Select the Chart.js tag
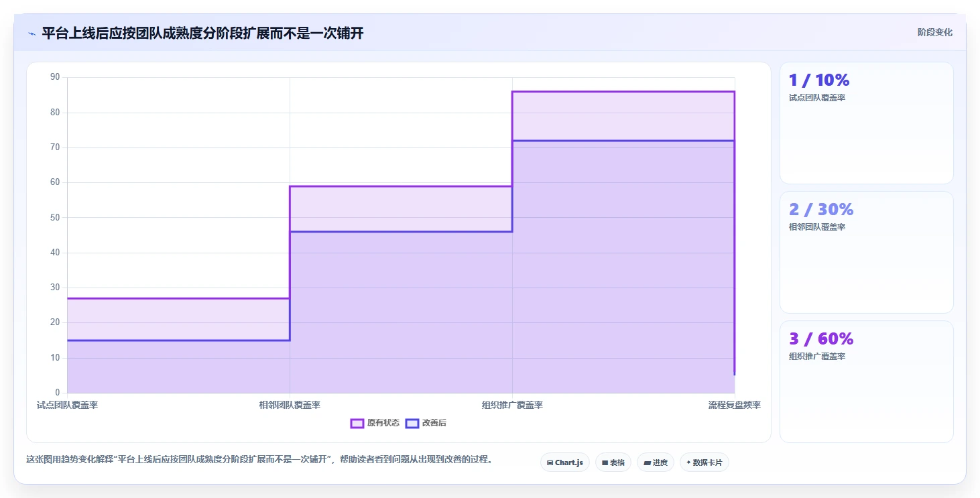This screenshot has width=980, height=498. tap(565, 462)
